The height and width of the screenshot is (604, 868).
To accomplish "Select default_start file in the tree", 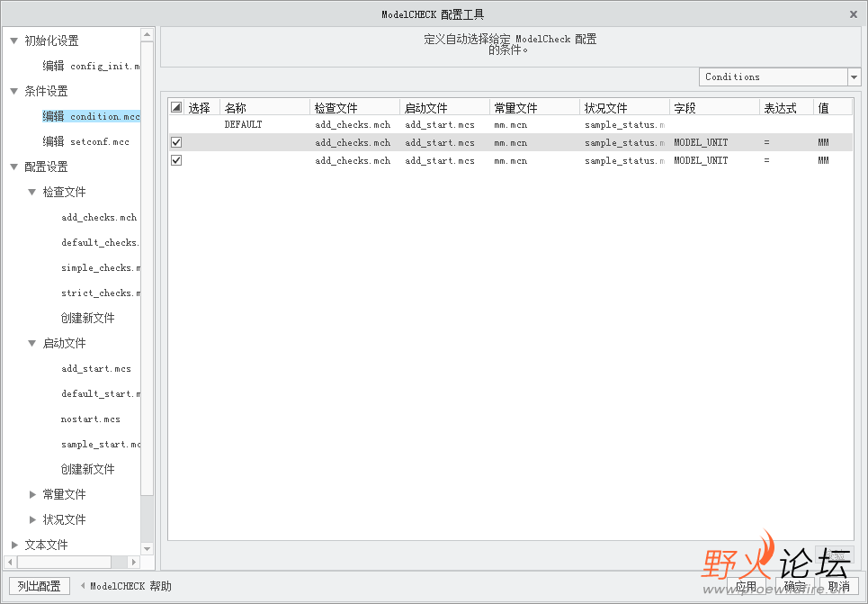I will [100, 393].
